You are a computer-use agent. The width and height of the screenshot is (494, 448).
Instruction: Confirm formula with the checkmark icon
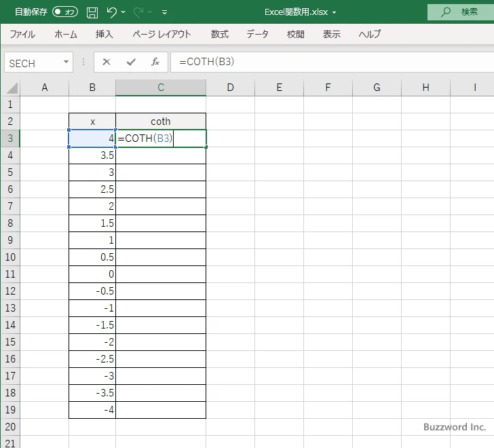point(131,62)
